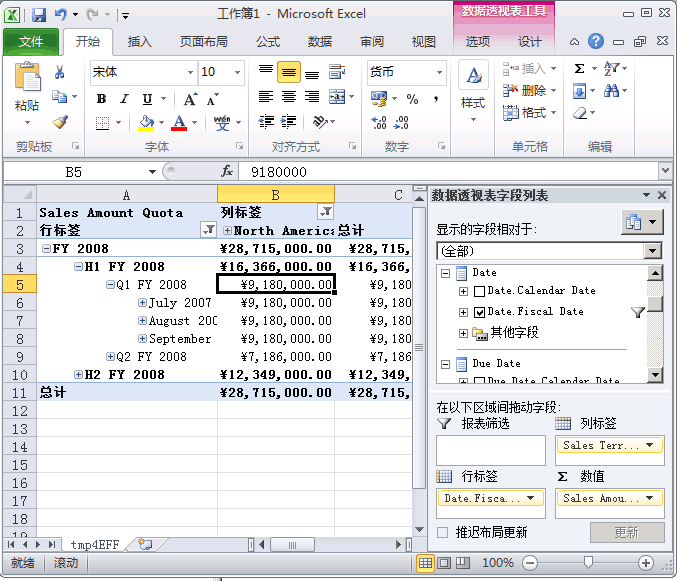
Task: Click the Undo arrow icon
Action: pos(60,15)
